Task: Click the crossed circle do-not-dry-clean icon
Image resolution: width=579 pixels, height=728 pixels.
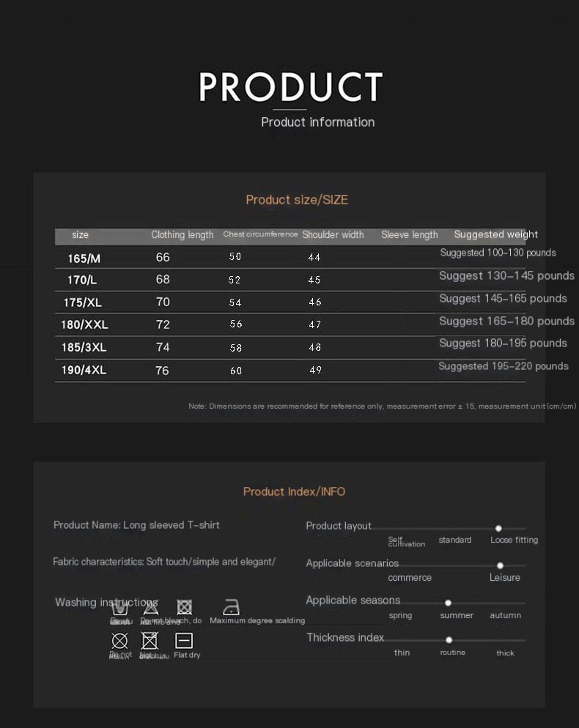Action: (x=119, y=641)
